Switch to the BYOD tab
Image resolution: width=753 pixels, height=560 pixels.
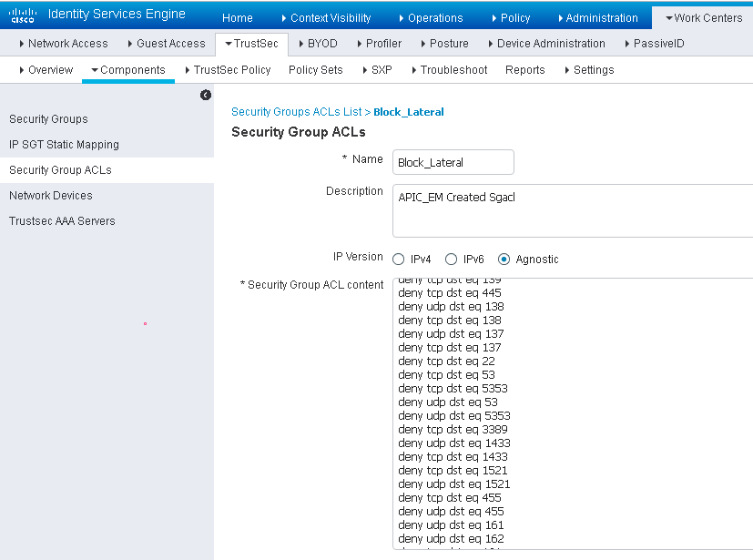318,43
